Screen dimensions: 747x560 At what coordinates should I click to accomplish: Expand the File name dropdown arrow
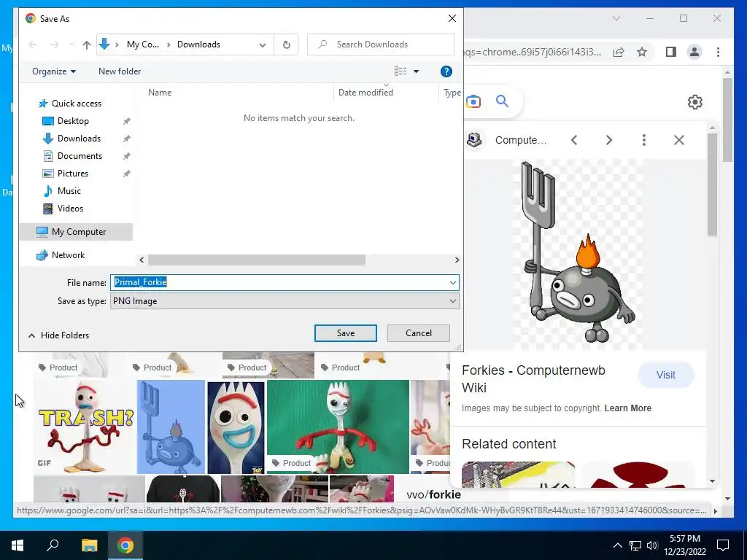[x=452, y=282]
